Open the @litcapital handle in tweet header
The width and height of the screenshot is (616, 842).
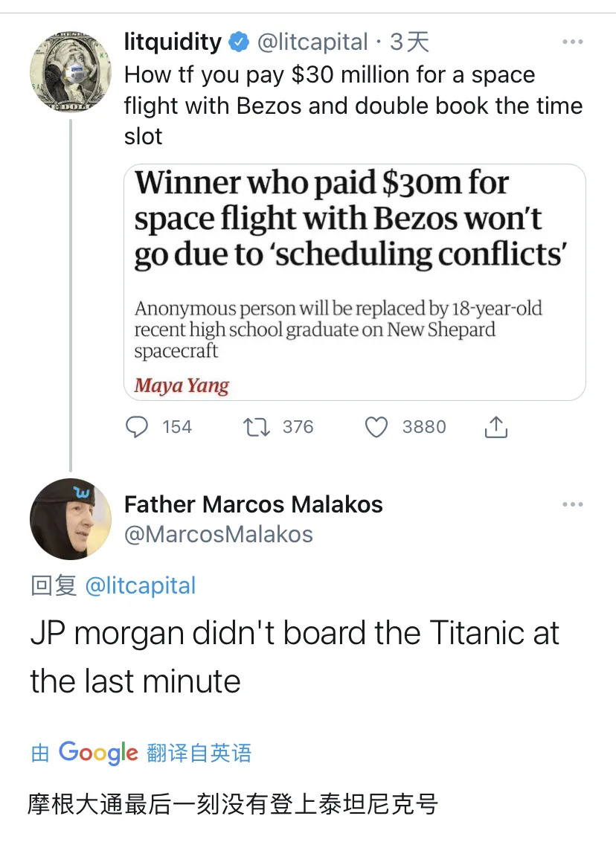point(312,42)
